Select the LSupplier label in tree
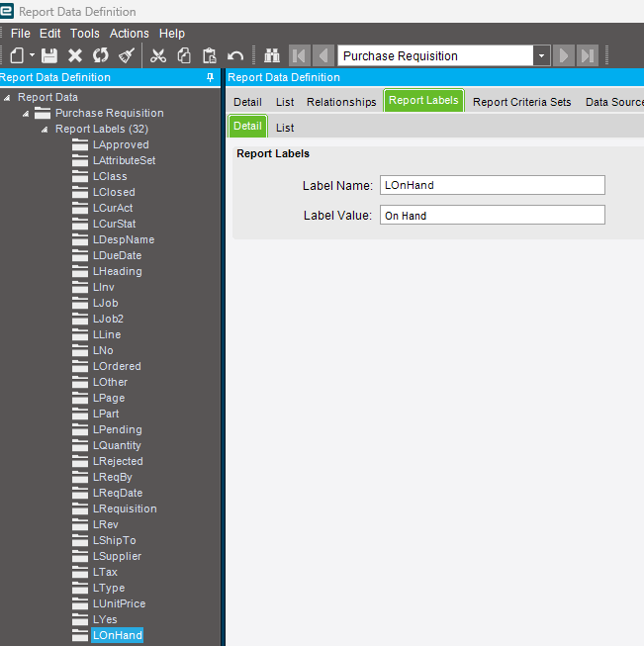The width and height of the screenshot is (644, 646). [117, 556]
